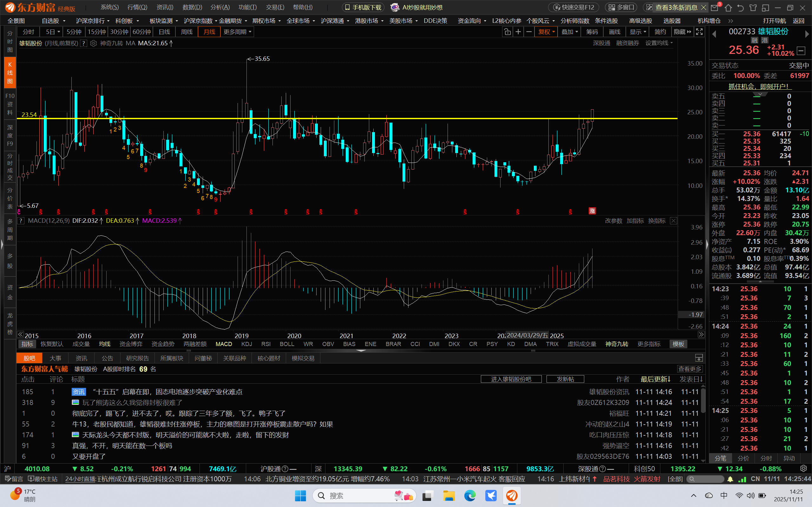Toggle the 模板 button on indicator bar
The width and height of the screenshot is (812, 507).
[x=678, y=344]
